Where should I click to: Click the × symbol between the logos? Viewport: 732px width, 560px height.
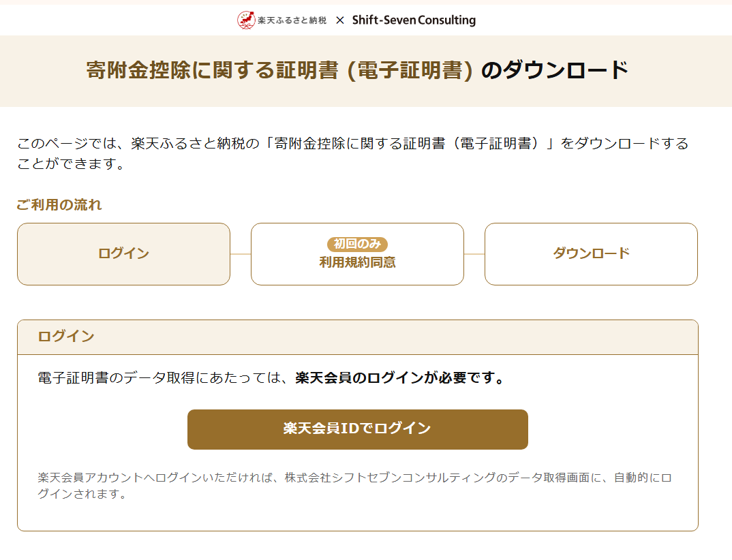coord(340,20)
